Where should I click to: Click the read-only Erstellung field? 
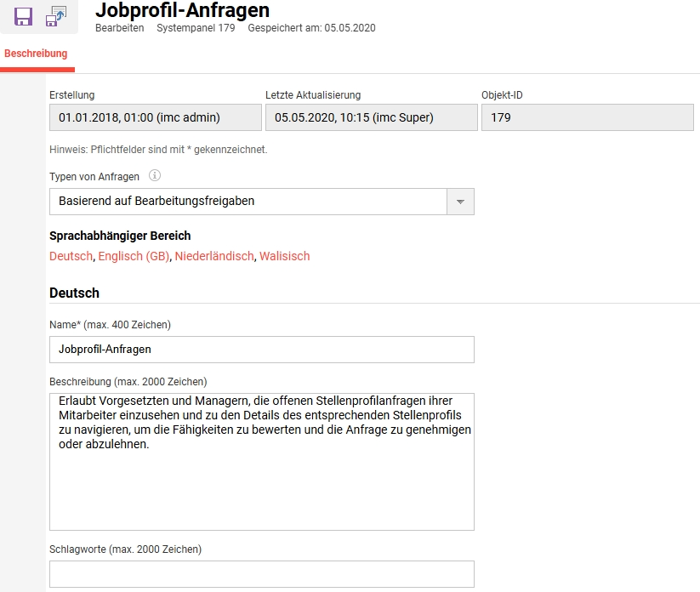156,117
